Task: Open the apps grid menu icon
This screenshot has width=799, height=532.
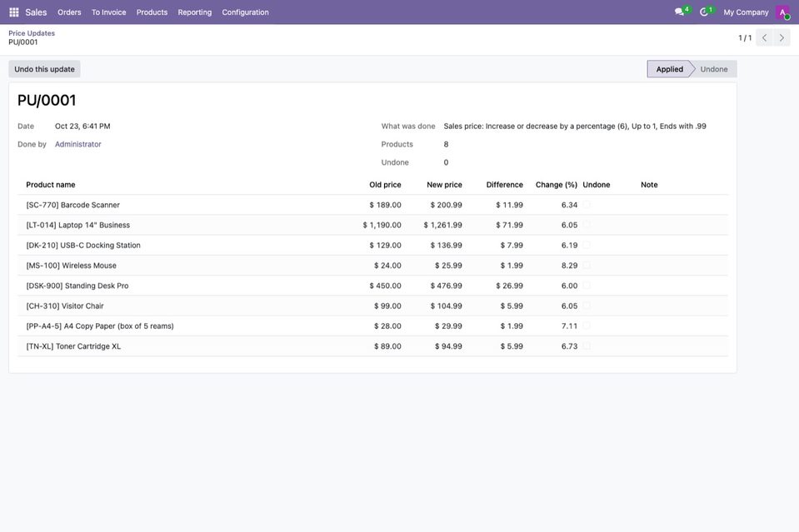Action: [x=14, y=12]
